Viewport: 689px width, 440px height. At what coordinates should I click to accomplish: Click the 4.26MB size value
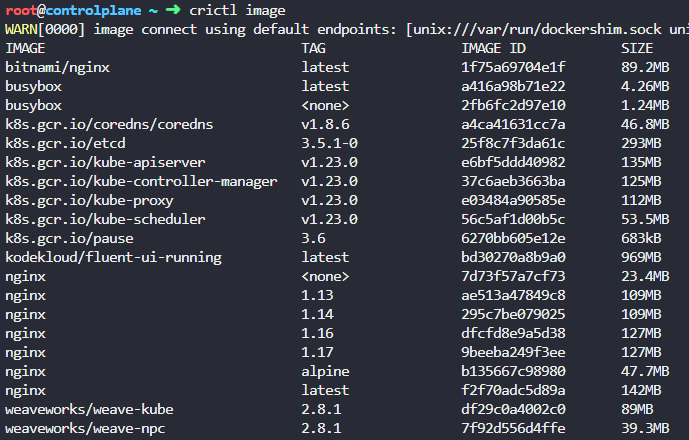point(645,86)
